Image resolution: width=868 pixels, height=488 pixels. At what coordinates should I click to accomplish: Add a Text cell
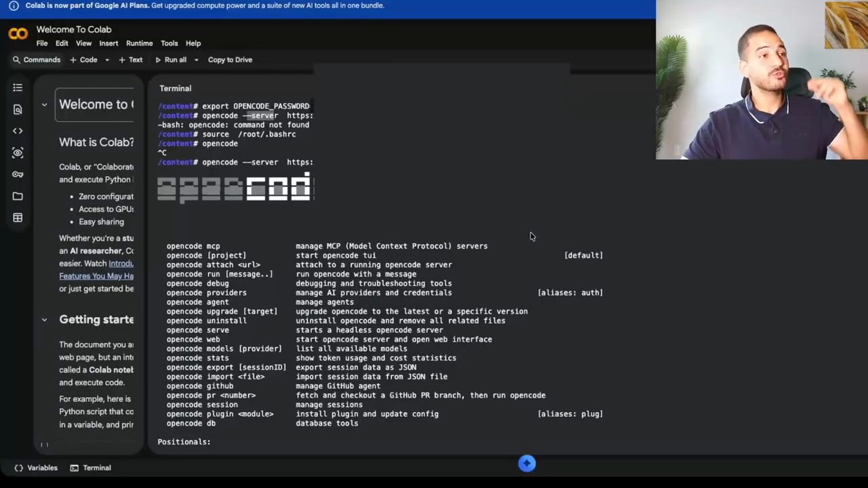131,60
